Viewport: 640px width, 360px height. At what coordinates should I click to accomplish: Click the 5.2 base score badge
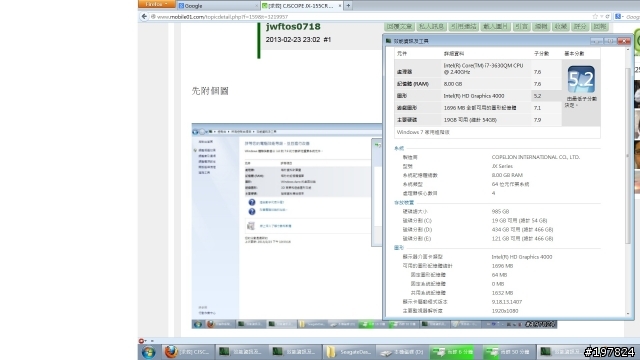(x=581, y=79)
